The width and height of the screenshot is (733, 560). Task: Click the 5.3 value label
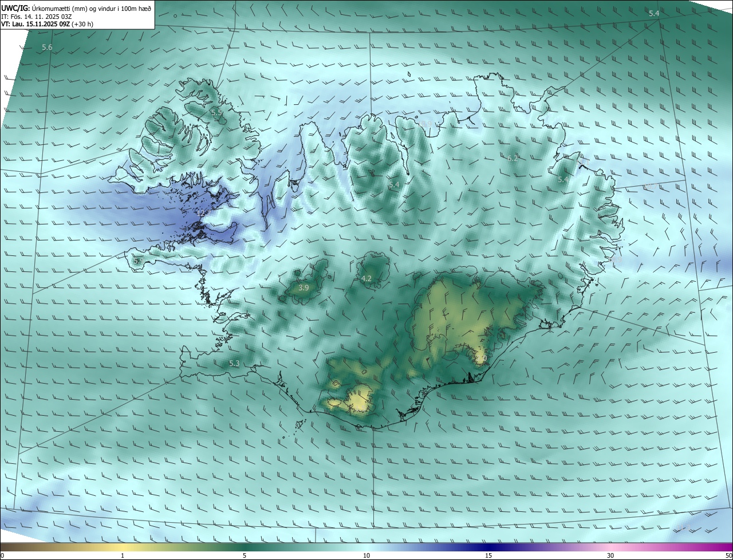[x=234, y=364]
